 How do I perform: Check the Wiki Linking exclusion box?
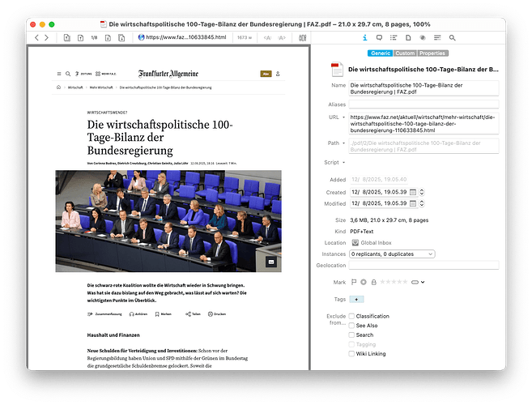(352, 353)
